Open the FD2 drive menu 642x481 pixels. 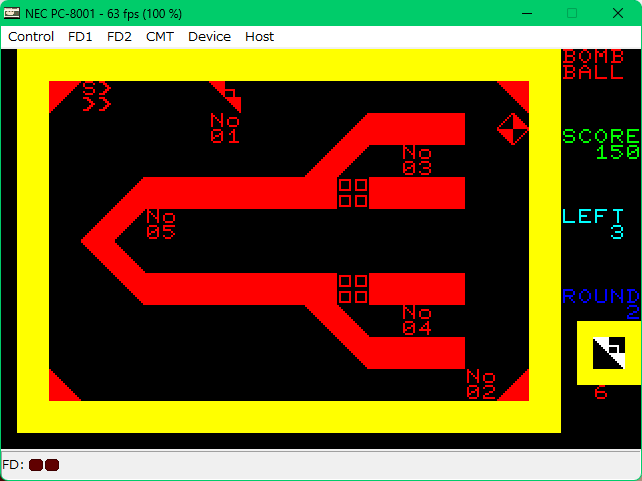(x=119, y=36)
